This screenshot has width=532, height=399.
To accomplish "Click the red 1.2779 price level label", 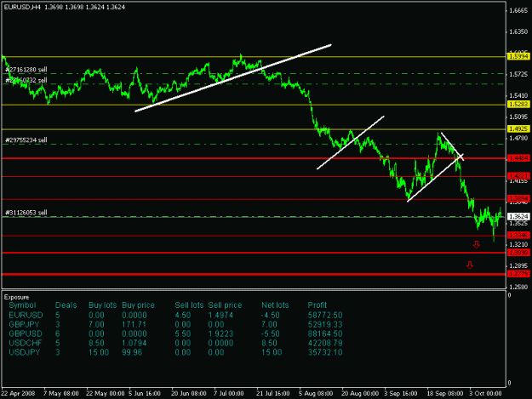I will pyautogui.click(x=518, y=274).
